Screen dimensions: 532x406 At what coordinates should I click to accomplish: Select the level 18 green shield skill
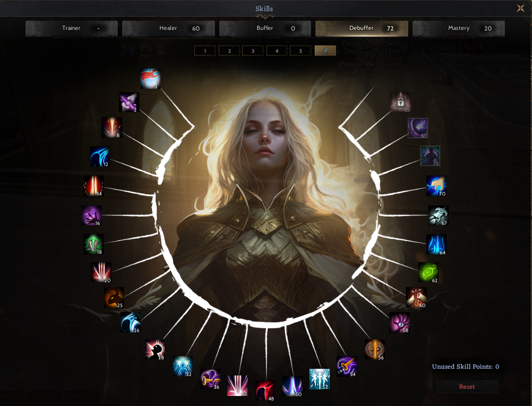[93, 244]
